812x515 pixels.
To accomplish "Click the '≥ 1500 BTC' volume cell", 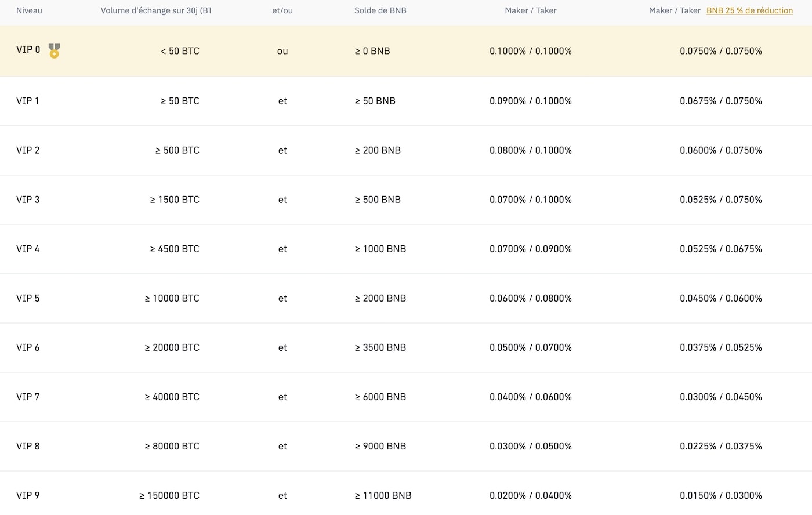I will (175, 200).
